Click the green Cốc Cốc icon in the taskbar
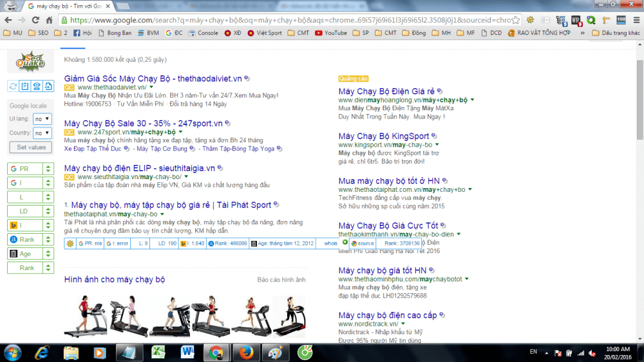 (305, 352)
